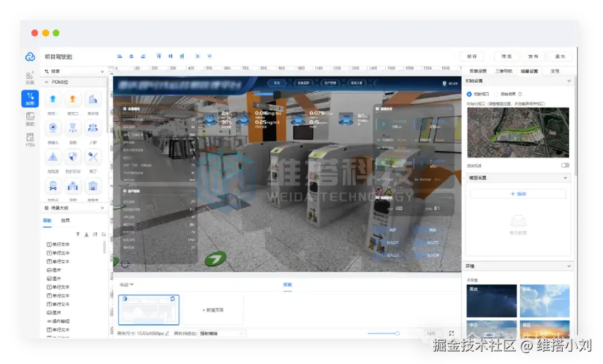The height and width of the screenshot is (364, 603).
Task: Pick the 摄像头 camera POI icon
Action: [x=53, y=128]
